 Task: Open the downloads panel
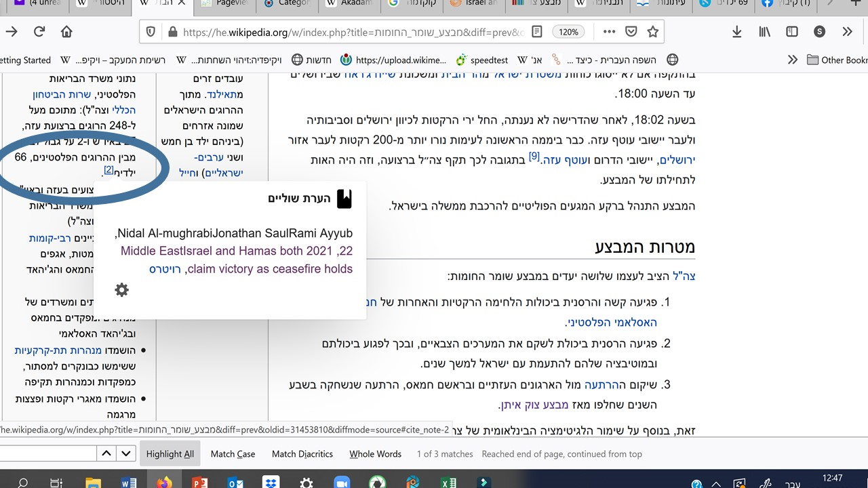click(x=737, y=32)
